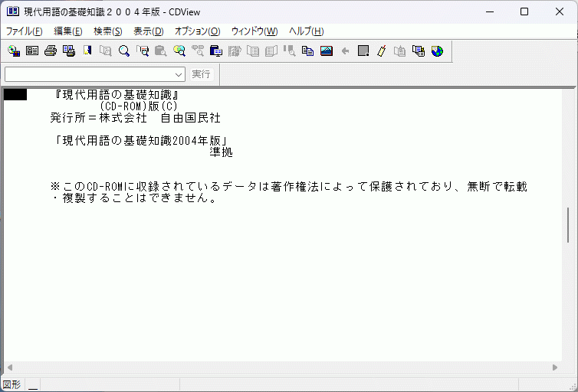Click inside the search text field
Image resolution: width=578 pixels, height=392 pixels.
coord(89,75)
